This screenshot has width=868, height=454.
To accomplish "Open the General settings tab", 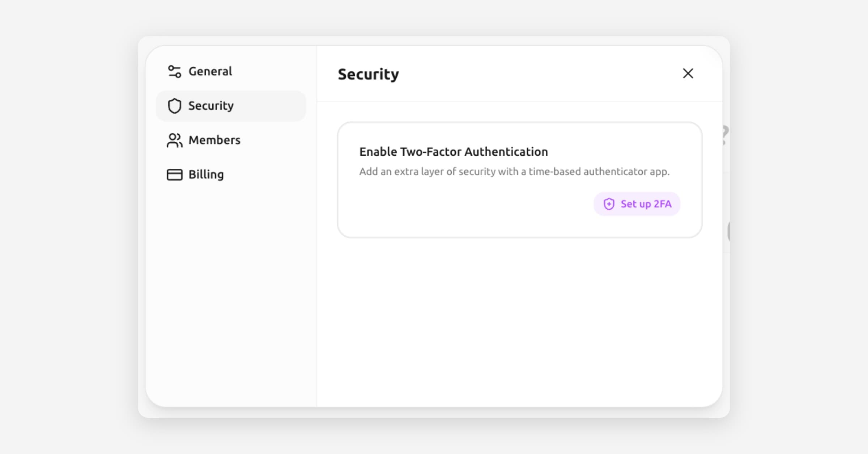I will tap(210, 71).
